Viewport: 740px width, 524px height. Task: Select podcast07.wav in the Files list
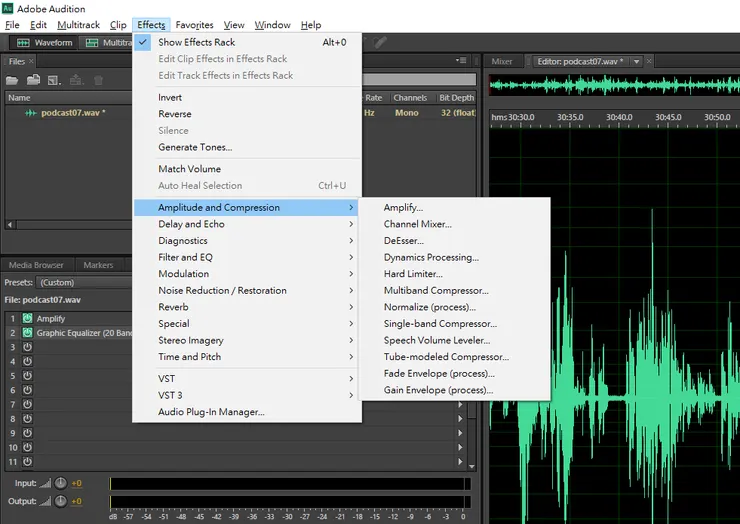pyautogui.click(x=72, y=113)
